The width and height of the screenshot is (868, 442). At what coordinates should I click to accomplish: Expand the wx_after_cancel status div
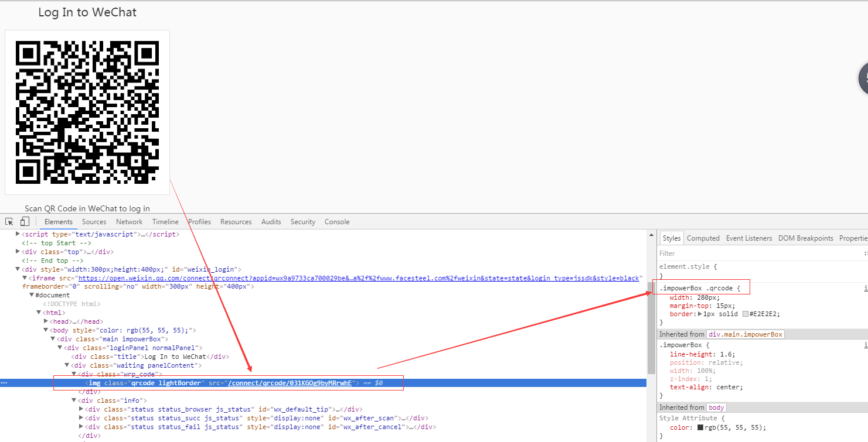pyautogui.click(x=81, y=427)
